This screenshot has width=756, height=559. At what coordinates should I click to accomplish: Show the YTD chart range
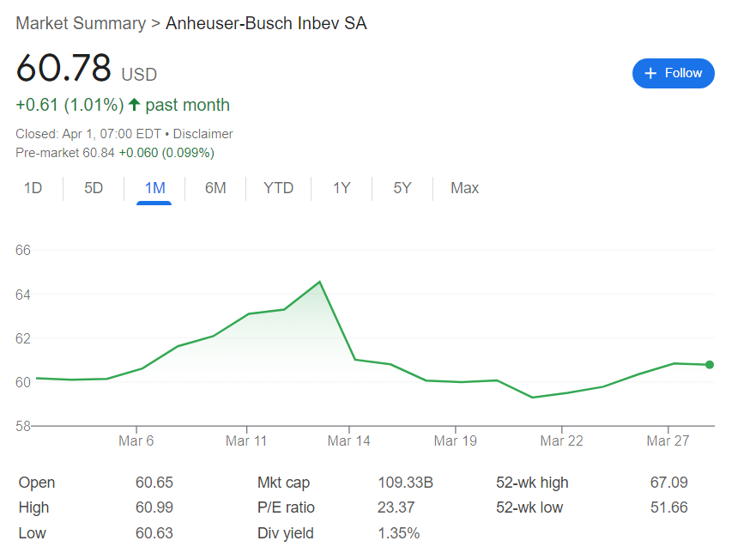[279, 188]
